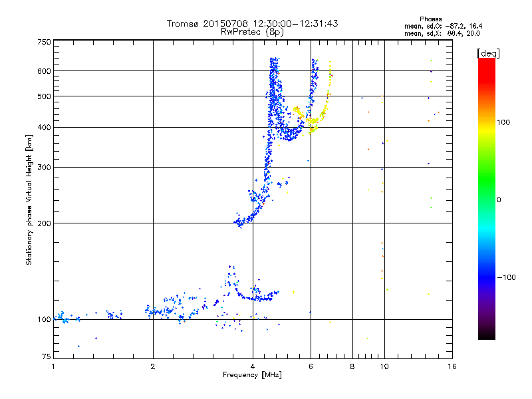Click the blue F-layer trace start near 200 km
The height and width of the screenshot is (399, 532).
point(240,222)
